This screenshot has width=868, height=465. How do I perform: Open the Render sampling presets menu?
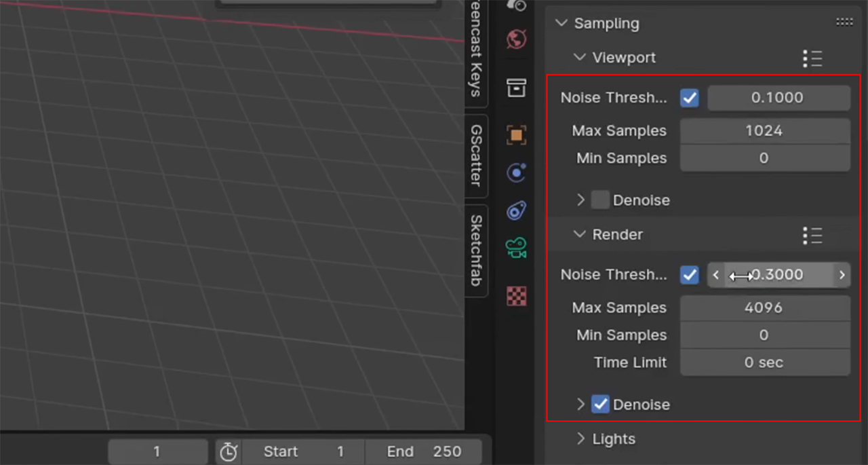(812, 236)
